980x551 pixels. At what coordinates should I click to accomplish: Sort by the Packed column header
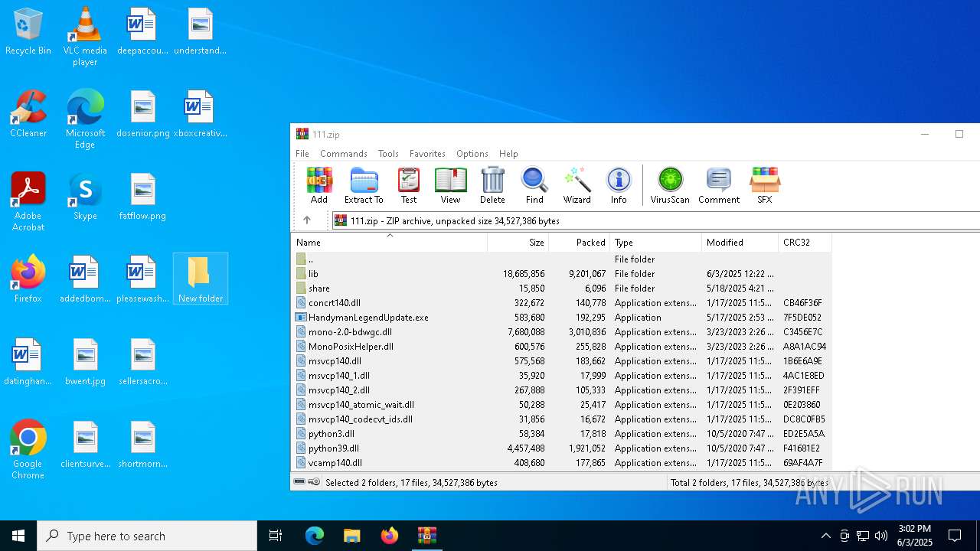point(579,243)
